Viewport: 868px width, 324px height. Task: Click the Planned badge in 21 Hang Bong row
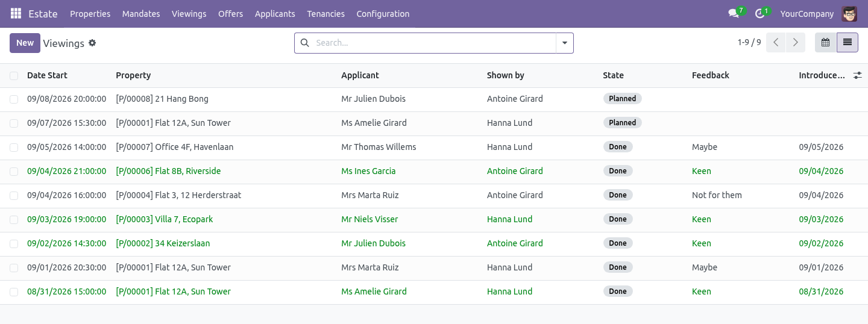tap(622, 99)
